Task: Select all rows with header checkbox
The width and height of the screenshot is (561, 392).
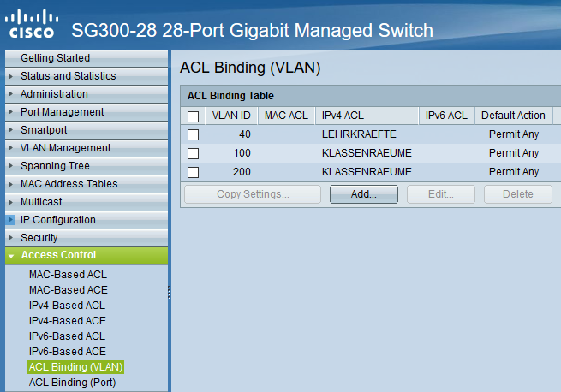Action: coord(194,116)
